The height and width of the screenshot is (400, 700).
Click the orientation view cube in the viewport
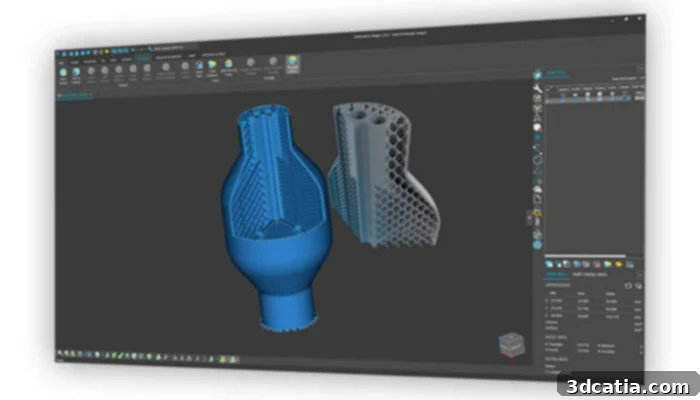point(511,345)
